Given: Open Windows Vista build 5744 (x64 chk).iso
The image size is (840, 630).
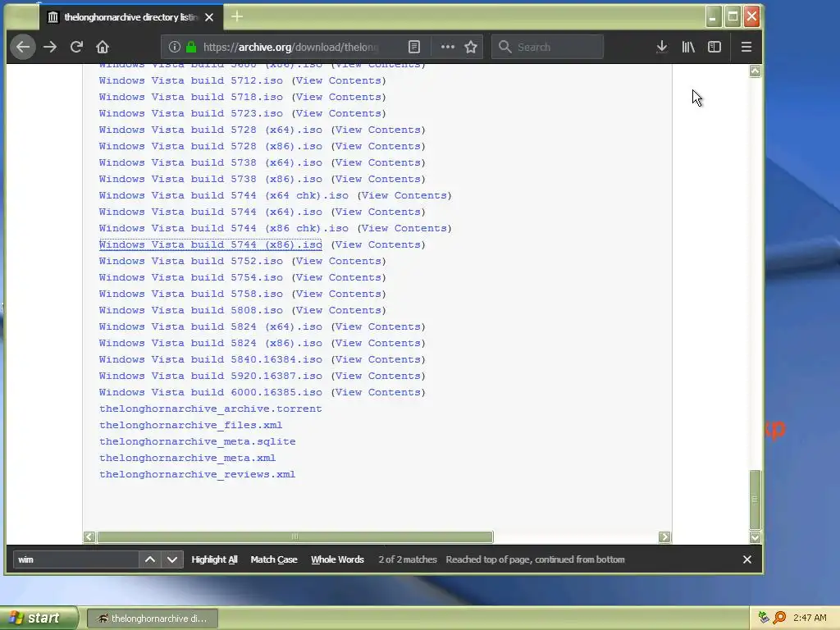Looking at the screenshot, I should point(223,195).
